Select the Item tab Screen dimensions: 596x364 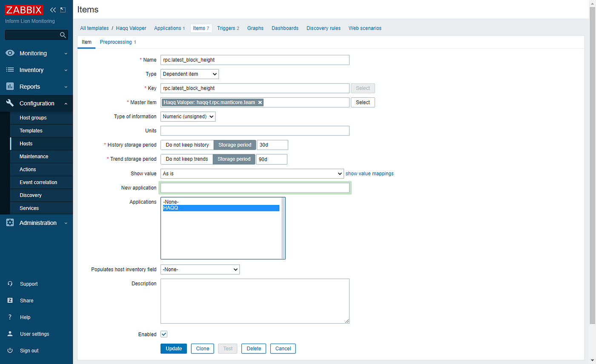(86, 42)
